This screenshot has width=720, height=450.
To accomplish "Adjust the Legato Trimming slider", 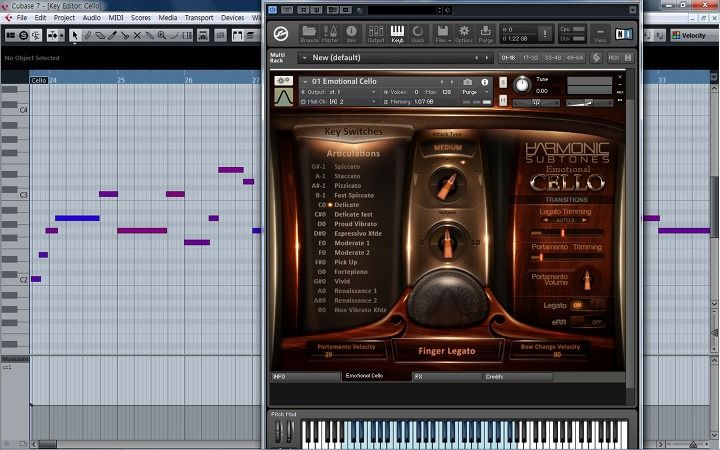I will pos(566,233).
